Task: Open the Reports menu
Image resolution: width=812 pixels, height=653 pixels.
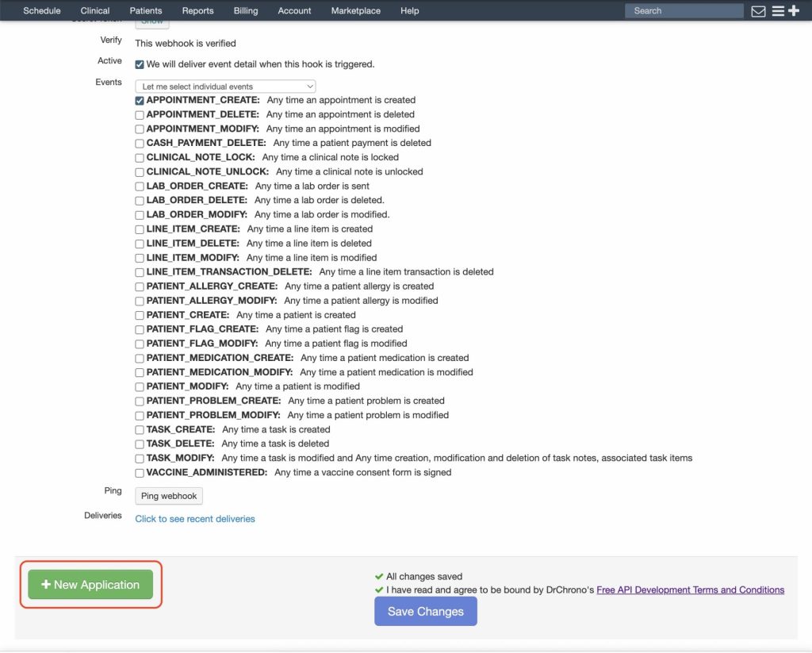Action: 197,11
